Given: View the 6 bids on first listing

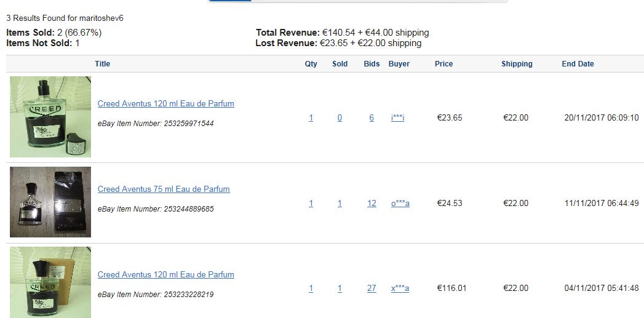Looking at the screenshot, I should point(372,118).
